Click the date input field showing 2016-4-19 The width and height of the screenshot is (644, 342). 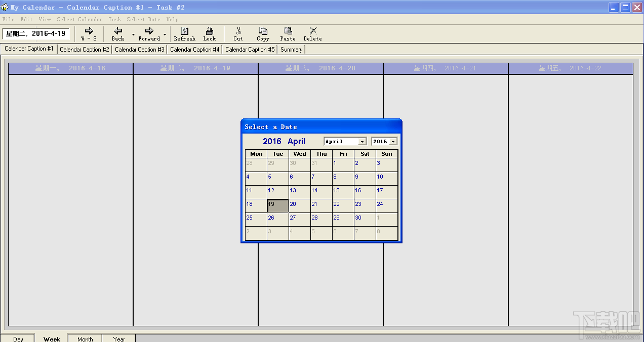(x=36, y=33)
